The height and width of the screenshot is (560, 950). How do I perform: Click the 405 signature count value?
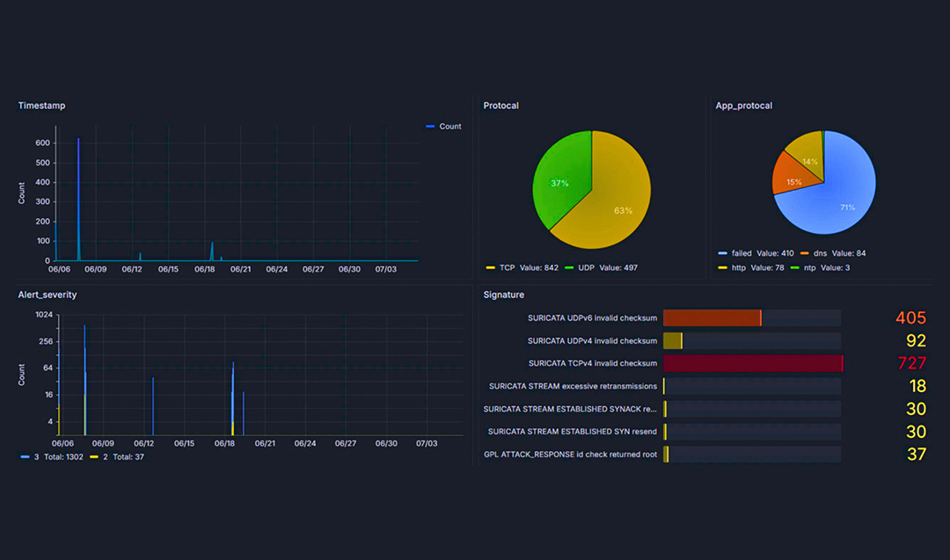(x=910, y=318)
